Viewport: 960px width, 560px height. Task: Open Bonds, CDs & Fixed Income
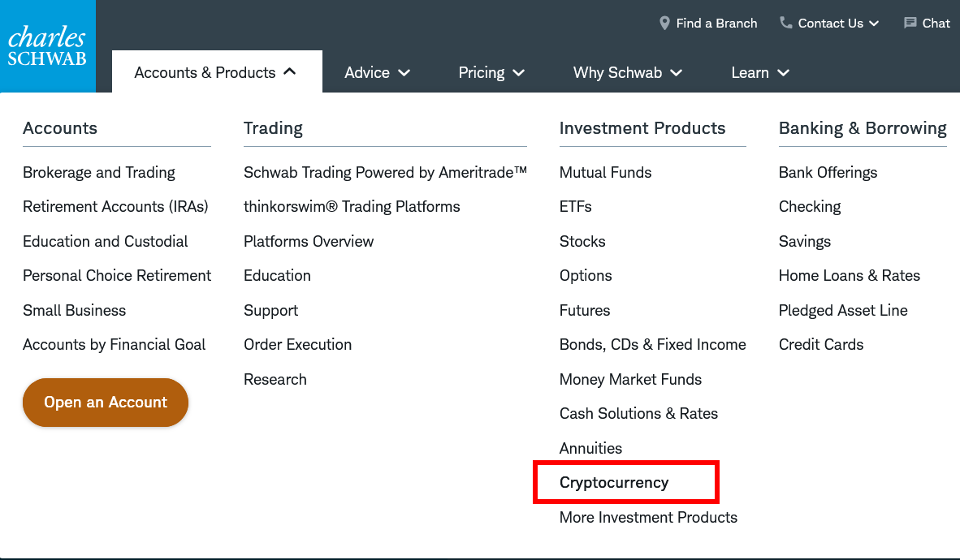pos(652,345)
